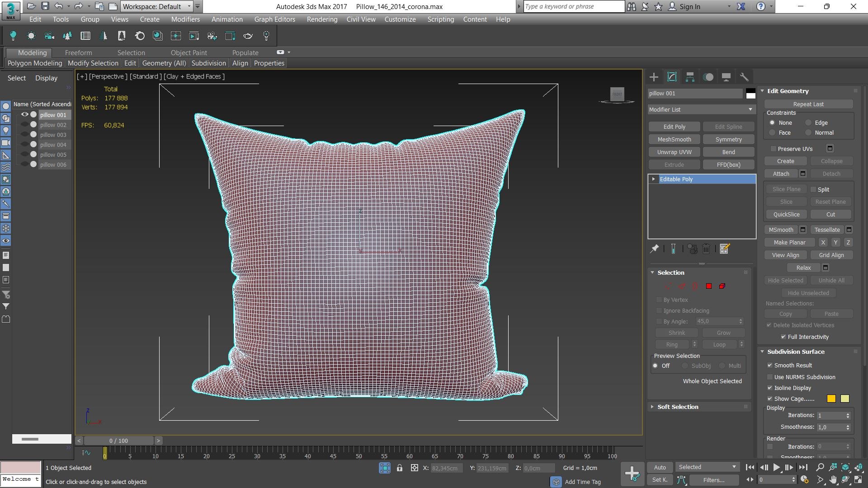Enable Preserve UVs checkbox
Image resolution: width=868 pixels, height=488 pixels.
pyautogui.click(x=773, y=149)
